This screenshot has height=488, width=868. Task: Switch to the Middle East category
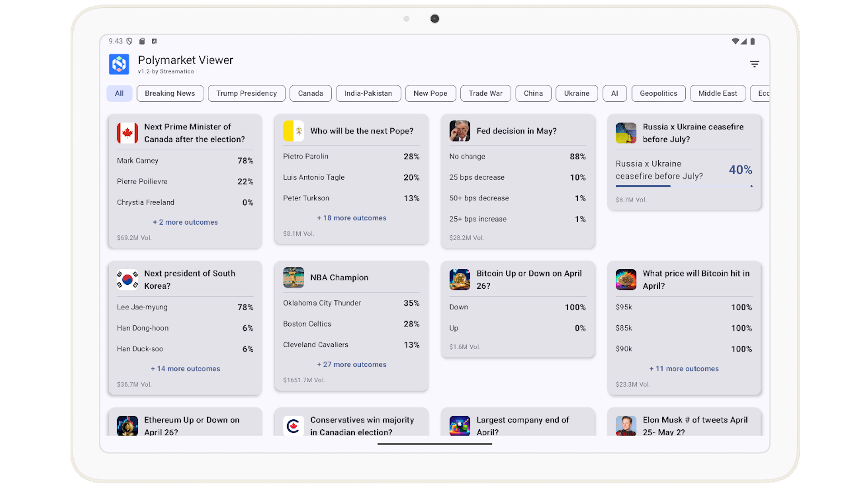717,94
